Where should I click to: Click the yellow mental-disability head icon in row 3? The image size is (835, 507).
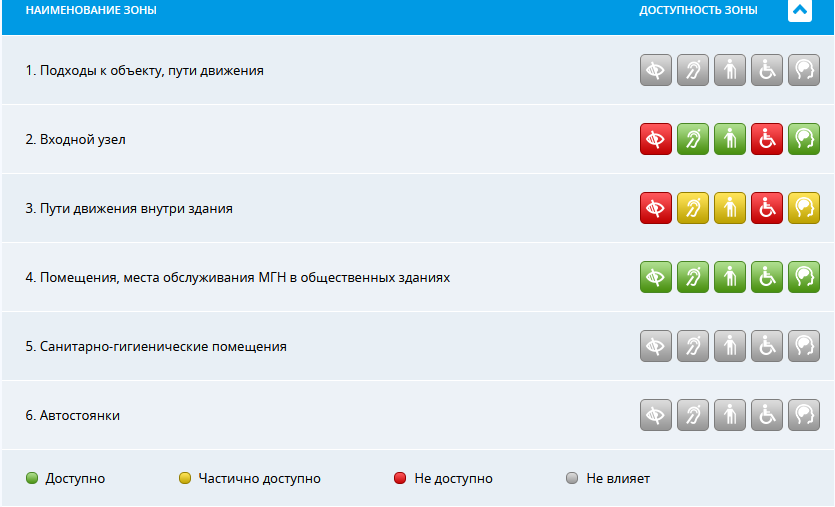tap(804, 208)
